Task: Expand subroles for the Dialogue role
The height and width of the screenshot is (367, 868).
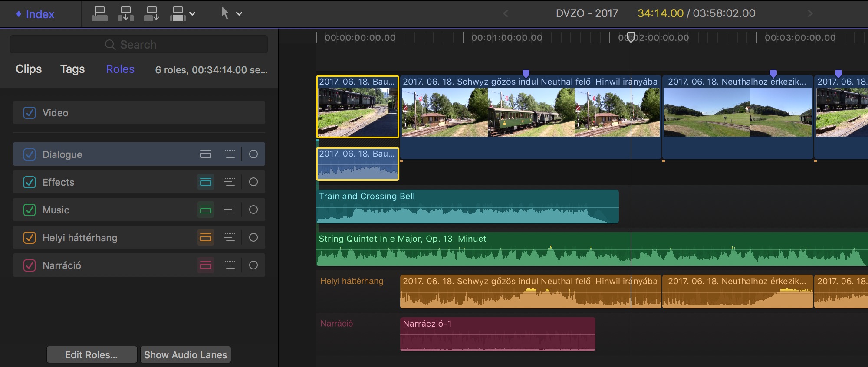Action: pos(229,154)
